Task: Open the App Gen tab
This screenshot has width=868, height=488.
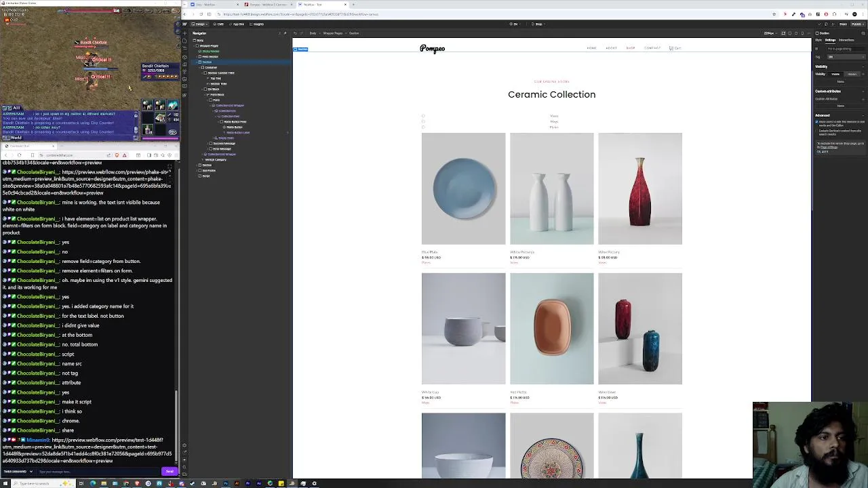Action: (x=237, y=24)
